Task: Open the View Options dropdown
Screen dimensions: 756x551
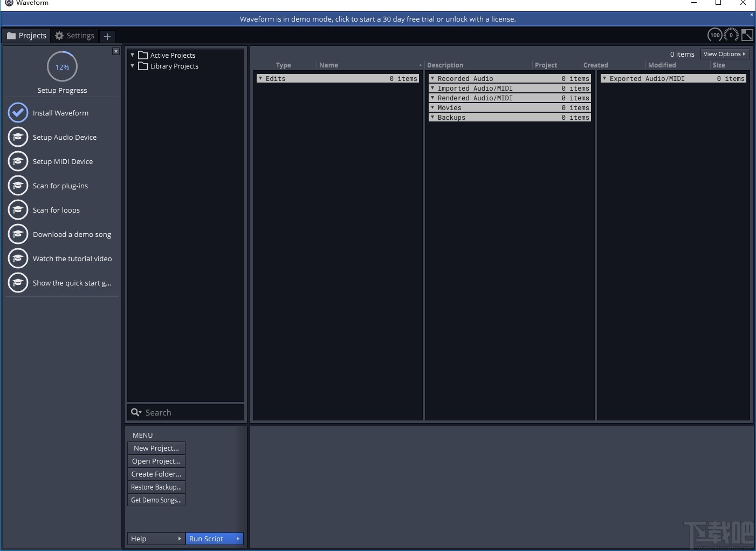Action: [725, 54]
